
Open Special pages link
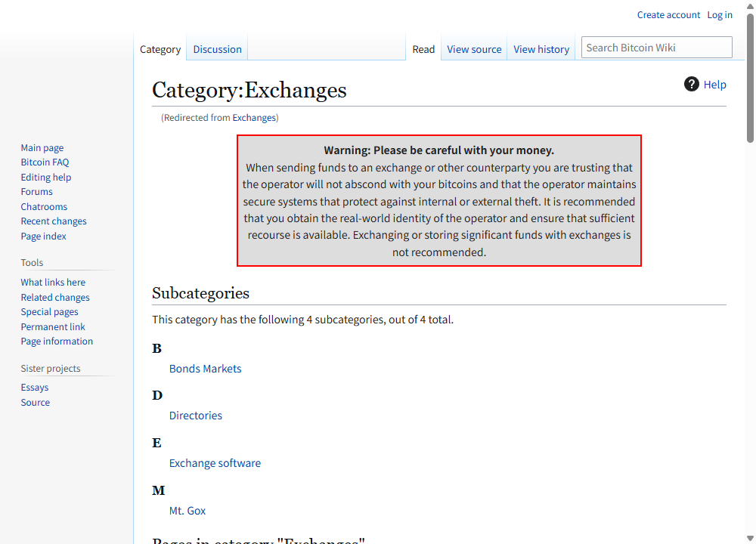pyautogui.click(x=49, y=312)
